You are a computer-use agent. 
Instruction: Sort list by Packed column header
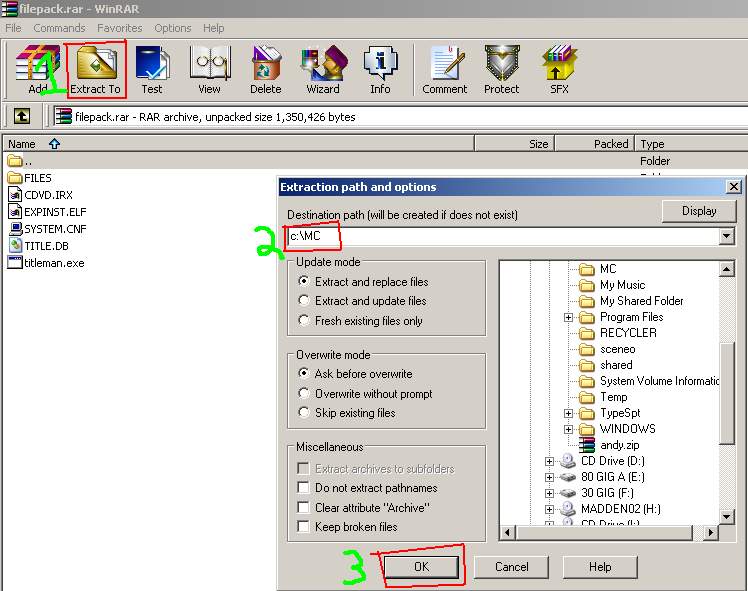595,144
